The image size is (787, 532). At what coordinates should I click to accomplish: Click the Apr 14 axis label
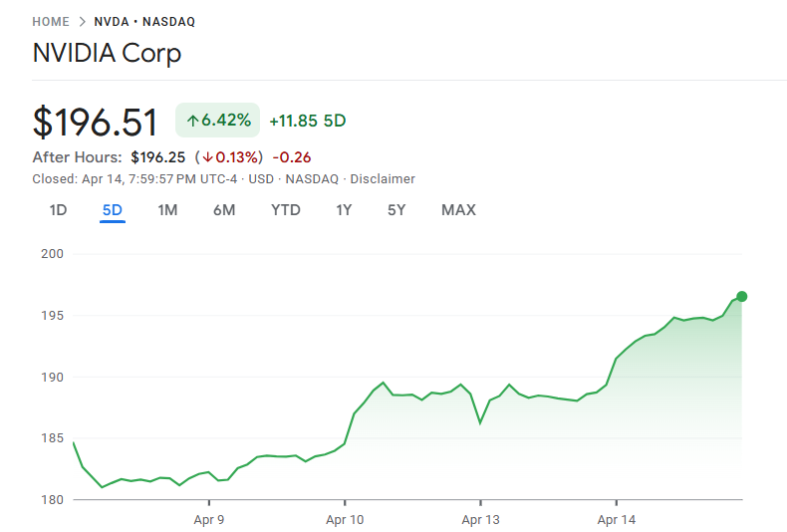pyautogui.click(x=617, y=520)
